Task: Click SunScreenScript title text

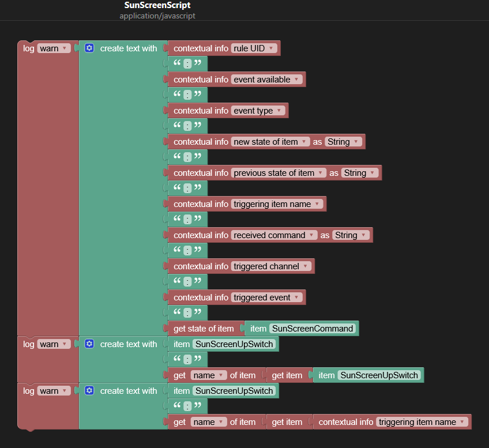Action: [157, 5]
